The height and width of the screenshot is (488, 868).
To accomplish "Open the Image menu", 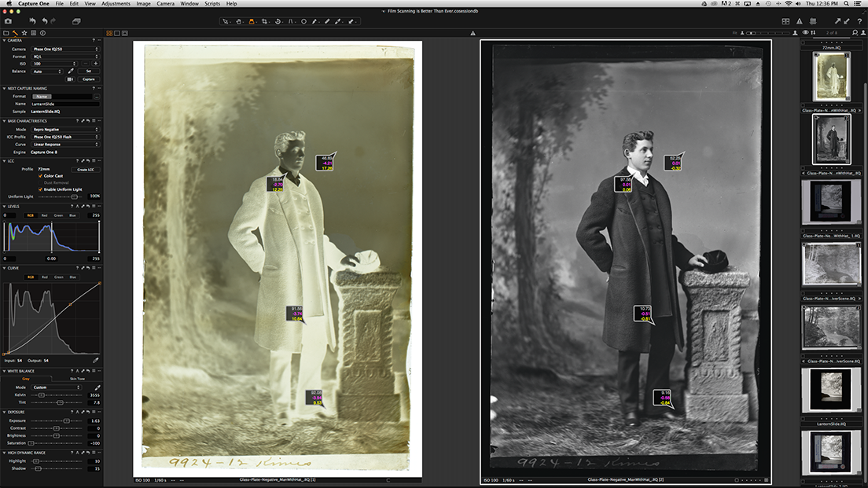I will click(x=143, y=3).
